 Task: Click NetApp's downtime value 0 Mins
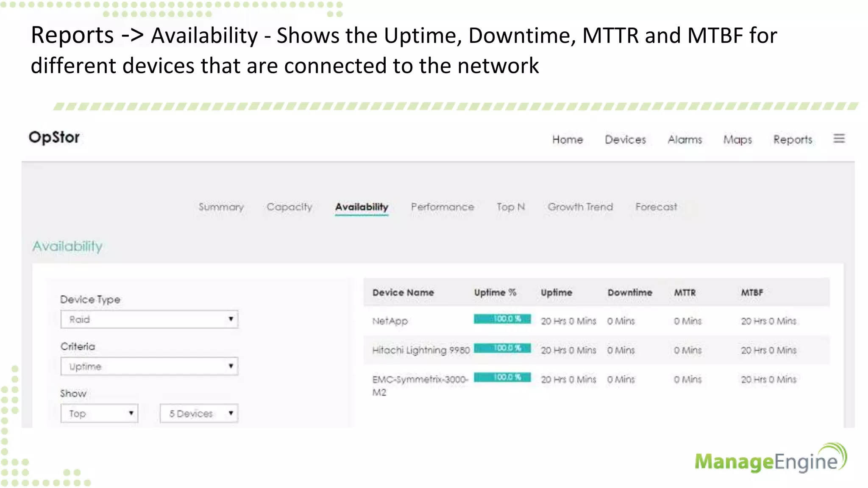click(x=621, y=321)
